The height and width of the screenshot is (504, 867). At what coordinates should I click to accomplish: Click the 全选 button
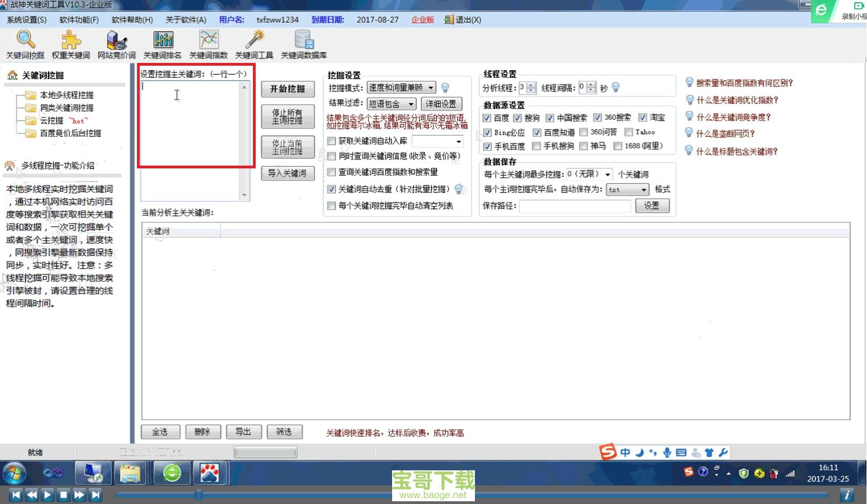point(160,432)
